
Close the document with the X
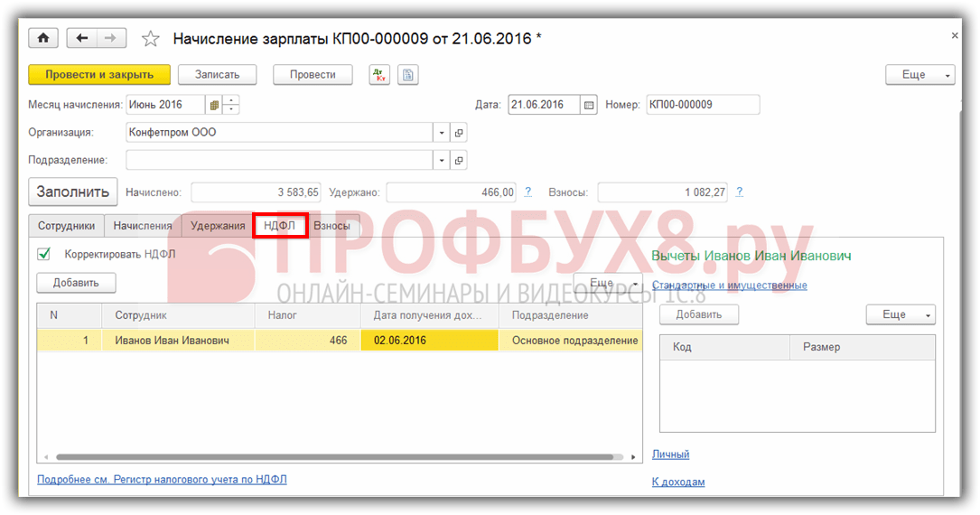(x=955, y=35)
